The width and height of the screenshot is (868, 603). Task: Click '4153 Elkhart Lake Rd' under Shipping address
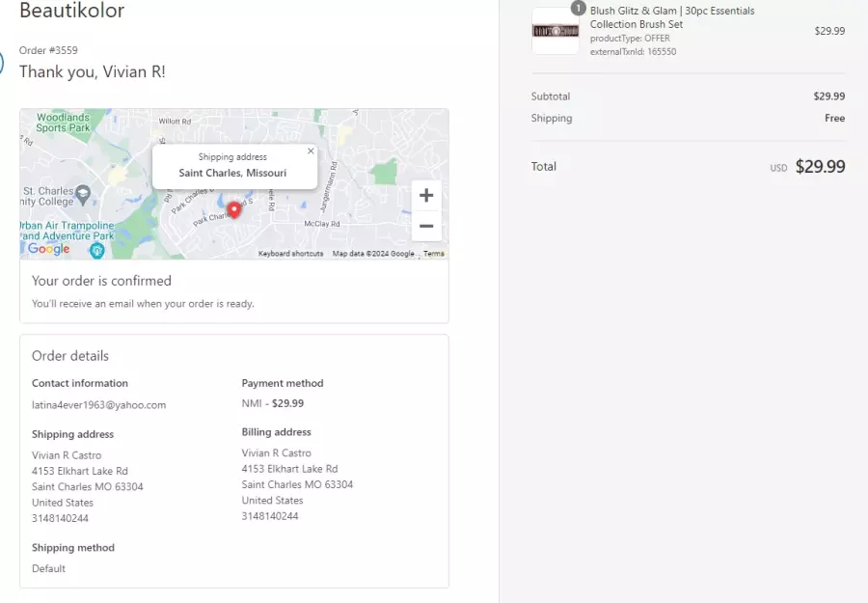[80, 471]
